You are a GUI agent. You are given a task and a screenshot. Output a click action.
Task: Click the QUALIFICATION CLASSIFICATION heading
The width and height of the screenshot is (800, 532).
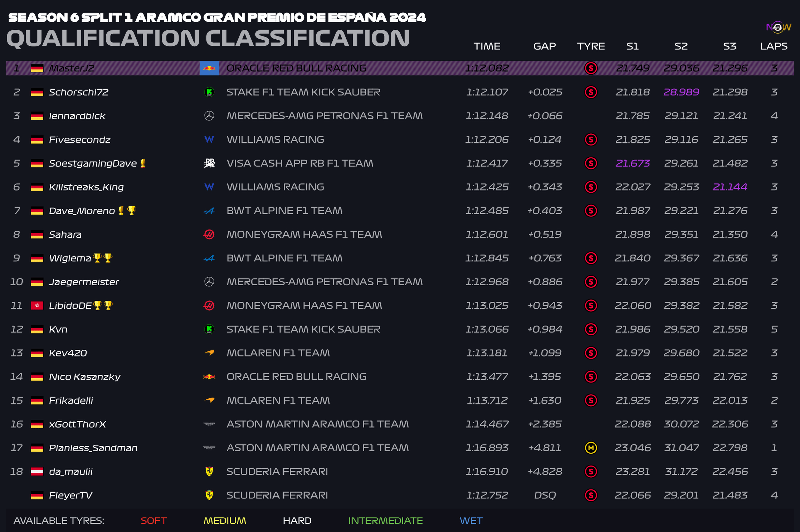(x=208, y=38)
